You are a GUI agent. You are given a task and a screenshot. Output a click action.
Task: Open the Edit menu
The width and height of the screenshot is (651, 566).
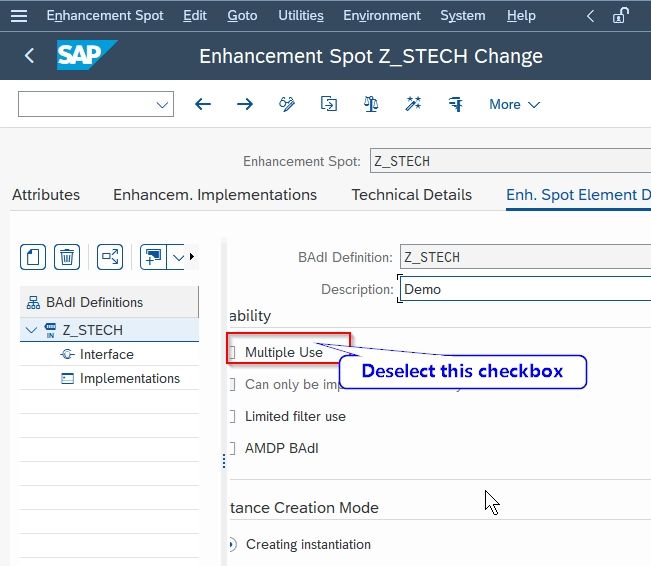[x=195, y=16]
